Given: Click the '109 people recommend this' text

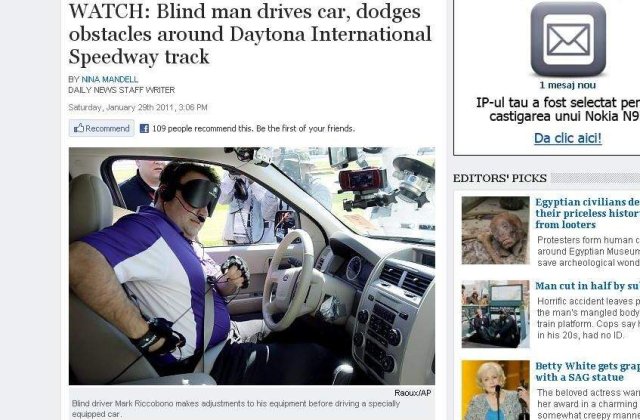Looking at the screenshot, I should [x=253, y=129].
